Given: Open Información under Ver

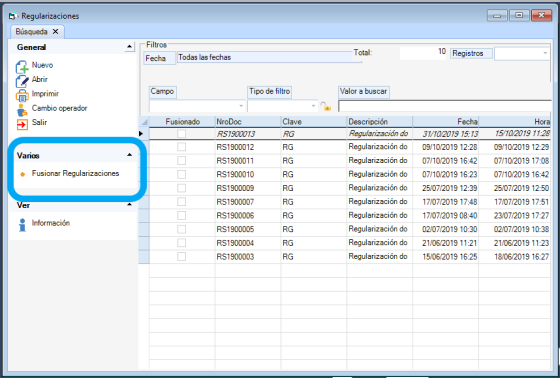Looking at the screenshot, I should click(51, 223).
